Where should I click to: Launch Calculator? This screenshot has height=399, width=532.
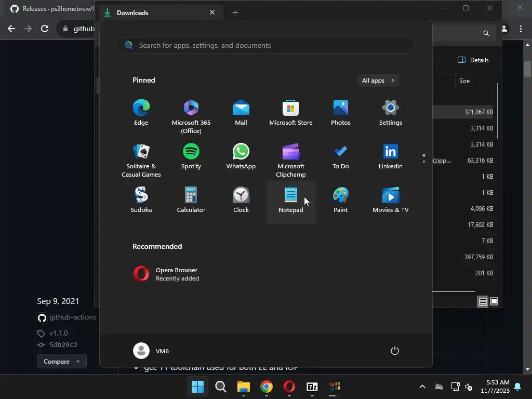click(x=191, y=201)
